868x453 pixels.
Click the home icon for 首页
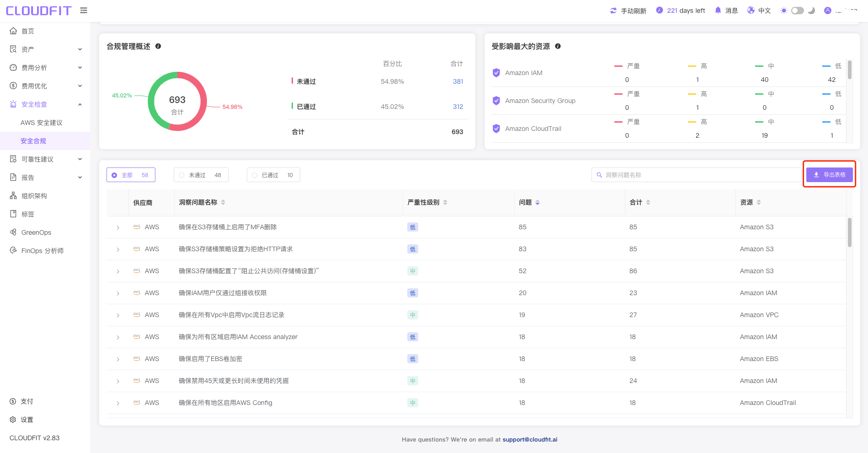(13, 31)
